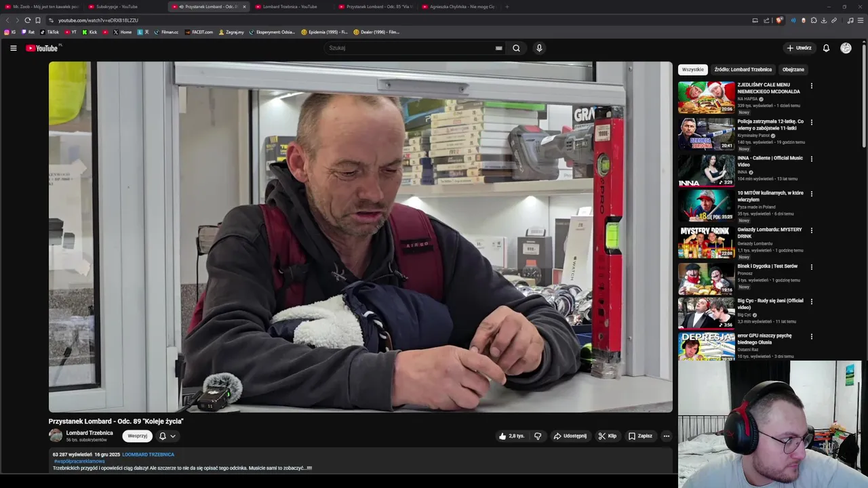Close the active Przystanek Lombard tab
868x488 pixels.
[244, 7]
